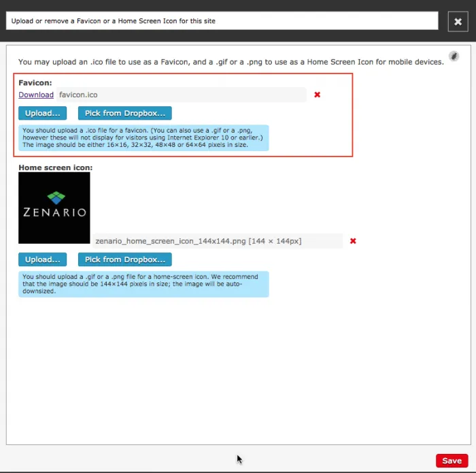Click the Favicon section label
Viewport: 476px width, 473px height.
(35, 83)
